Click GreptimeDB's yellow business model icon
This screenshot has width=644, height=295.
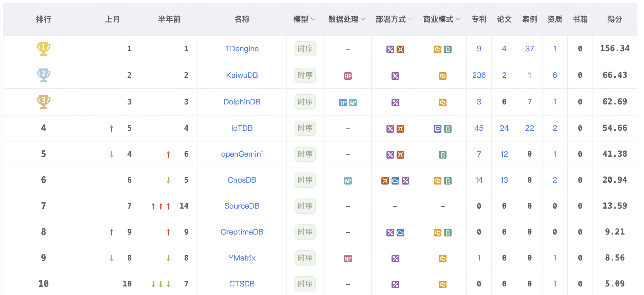(438, 233)
